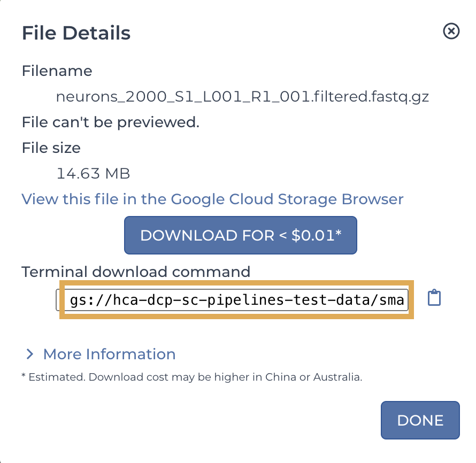This screenshot has width=476, height=463.
Task: Close the File Details dialog with X icon
Action: [451, 31]
